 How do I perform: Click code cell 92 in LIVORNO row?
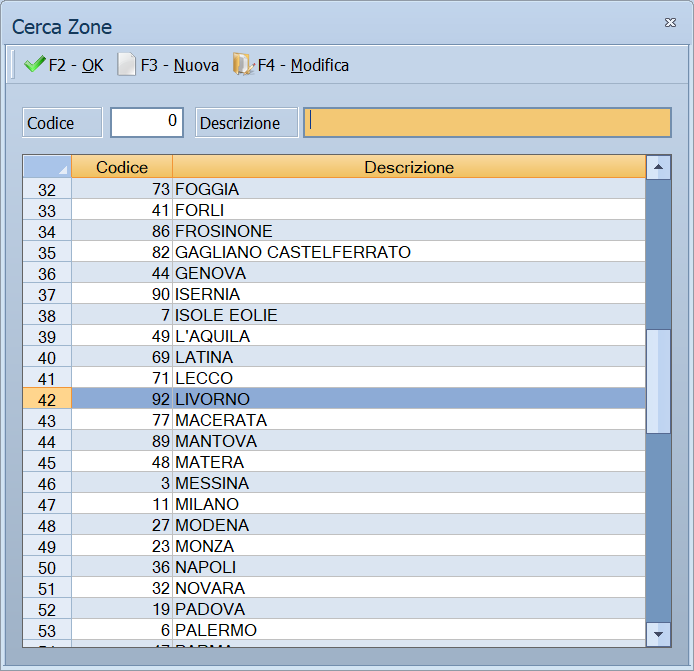122,399
